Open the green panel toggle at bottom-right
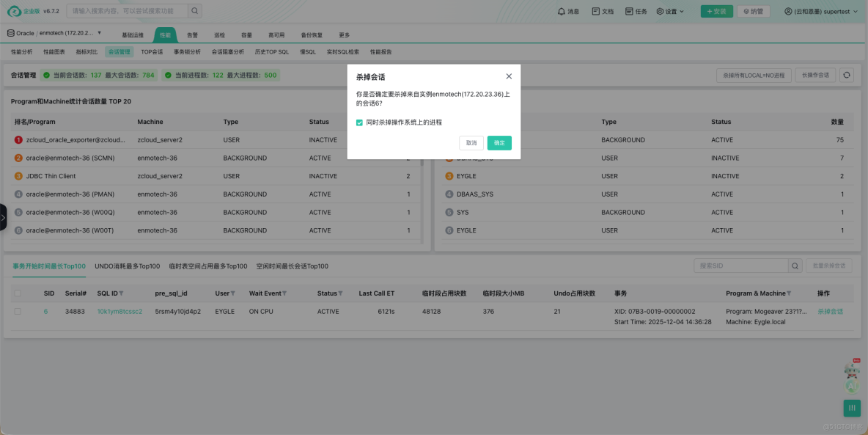868x435 pixels. pos(851,408)
